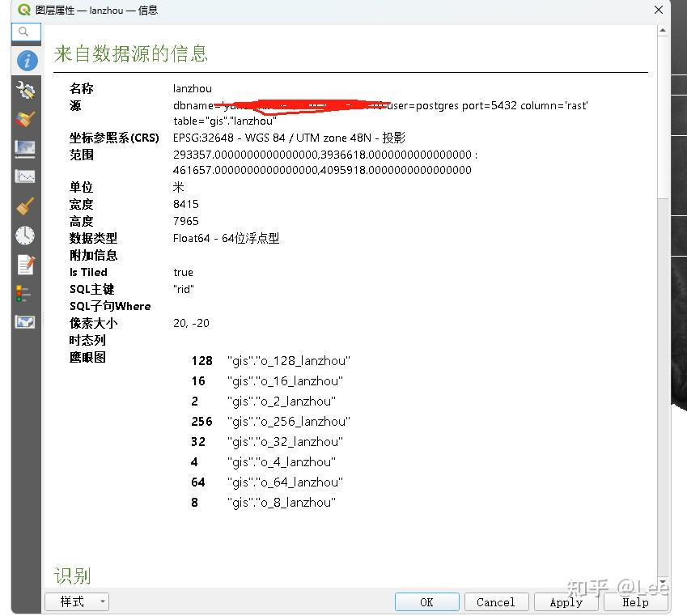This screenshot has height=616, width=687.
Task: Open the 样式 style dropdown button
Action: tap(77, 601)
